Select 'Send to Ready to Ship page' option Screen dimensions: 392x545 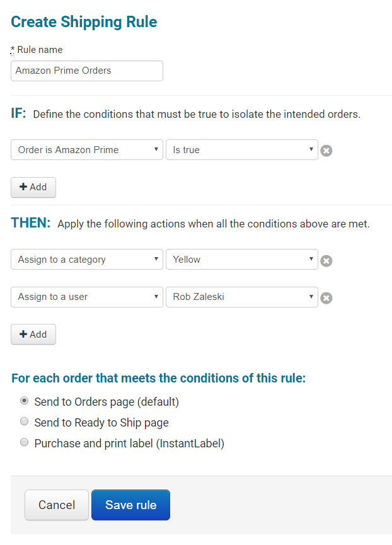(24, 421)
